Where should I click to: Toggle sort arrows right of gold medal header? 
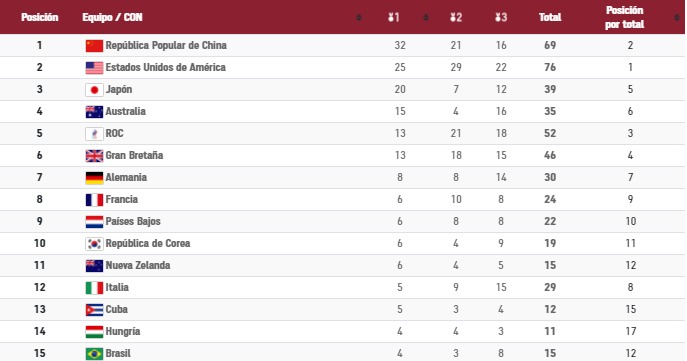[x=426, y=18]
